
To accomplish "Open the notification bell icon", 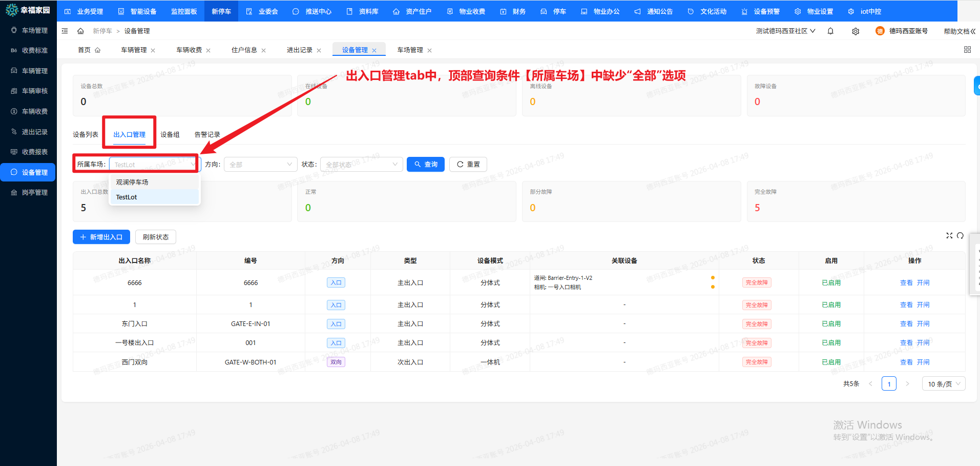I will coord(830,31).
